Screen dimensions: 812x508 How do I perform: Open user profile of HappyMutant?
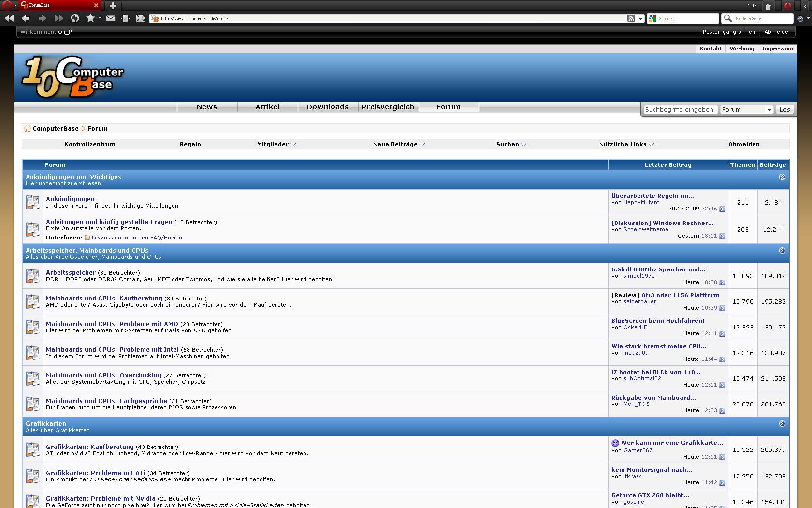point(641,202)
